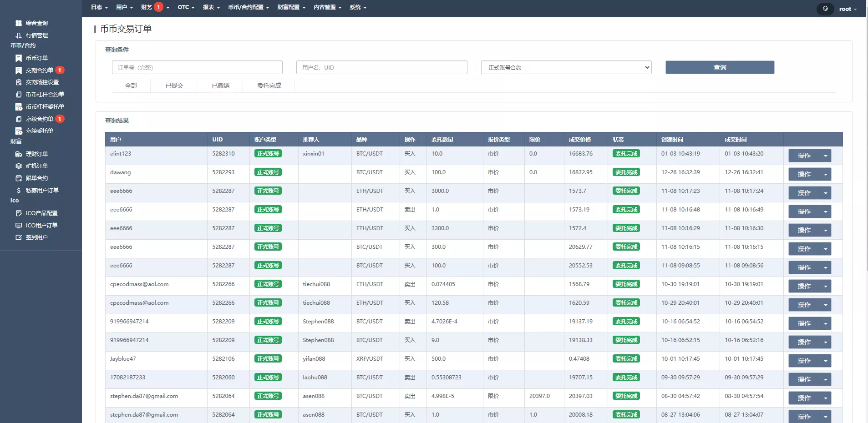Screen dimensions: 868x423
Task: Click 操作 button for dawang order
Action: click(x=804, y=174)
